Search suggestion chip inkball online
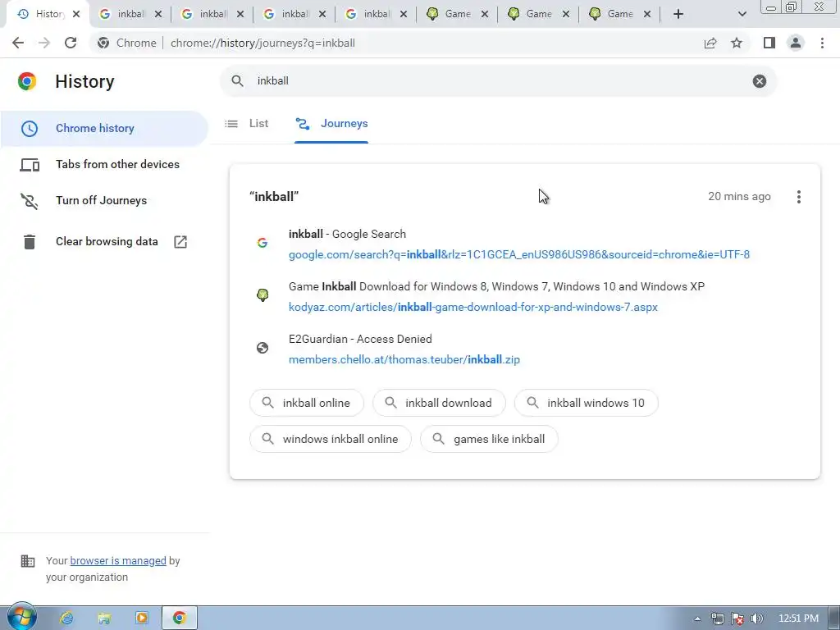The width and height of the screenshot is (840, 630). [307, 403]
